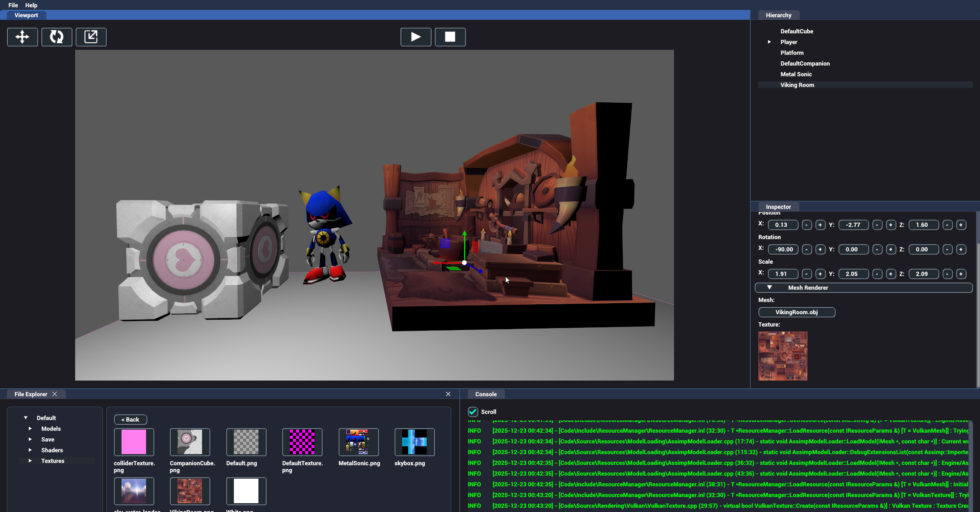Expand the Player hierarchy node
The height and width of the screenshot is (512, 980).
point(769,42)
